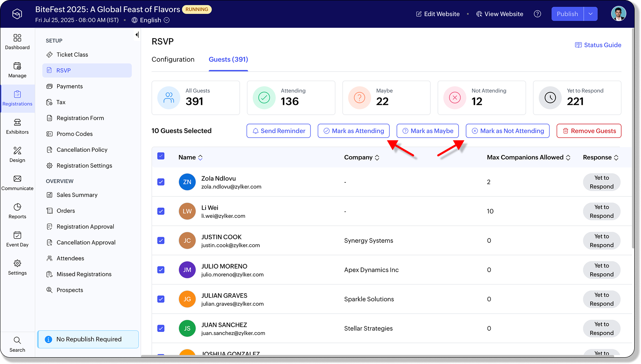Open Reports pie chart icon
The image size is (641, 364).
tap(17, 207)
